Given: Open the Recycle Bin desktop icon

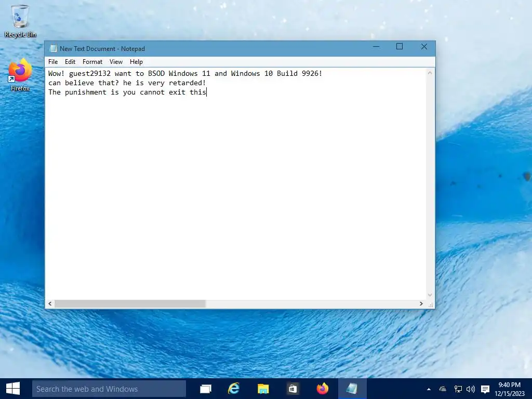Looking at the screenshot, I should point(20,21).
